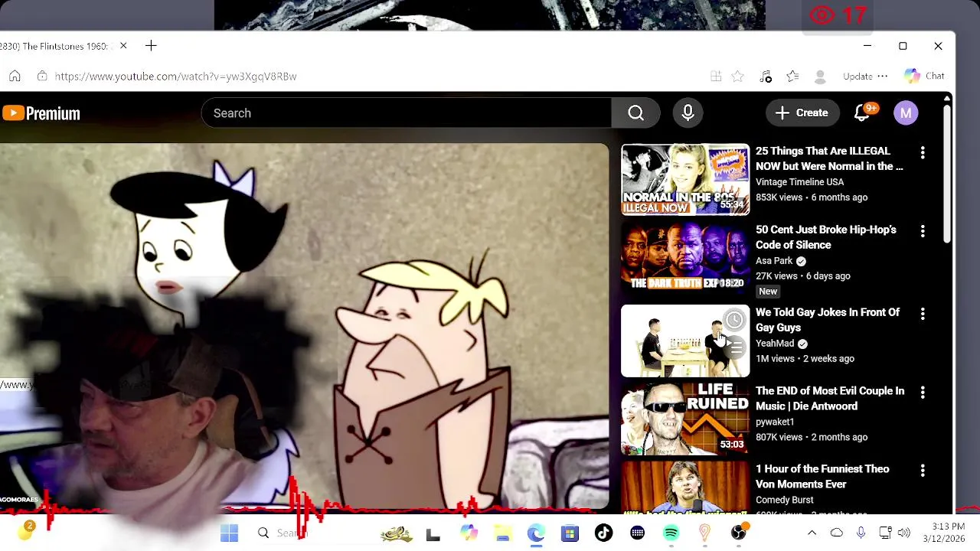The height and width of the screenshot is (551, 980).
Task: Add this page to favorites star
Action: 737,76
